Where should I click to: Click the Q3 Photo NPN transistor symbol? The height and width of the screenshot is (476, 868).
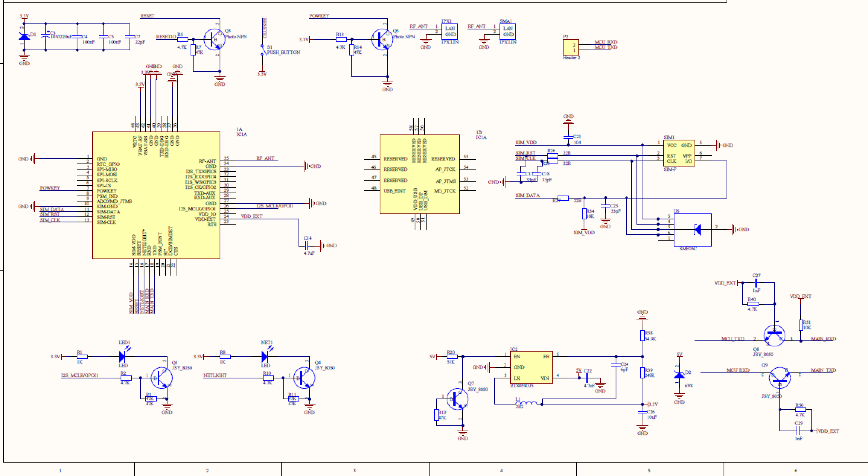[x=214, y=39]
